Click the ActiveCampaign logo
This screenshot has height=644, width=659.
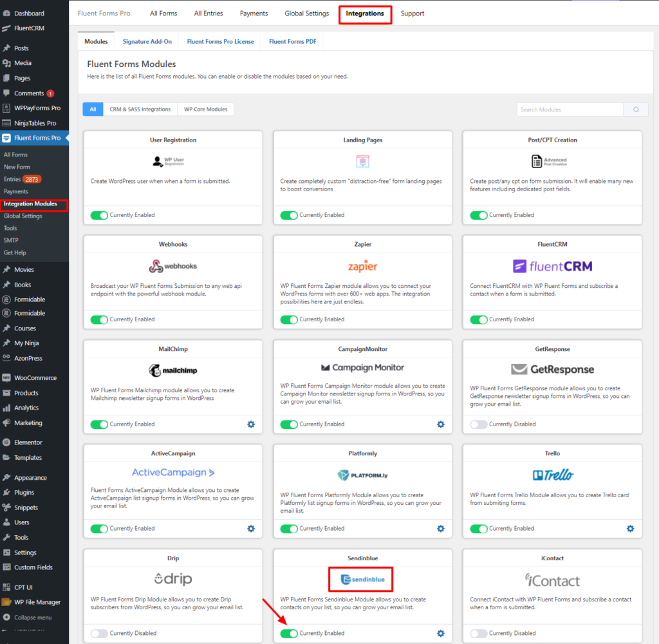coord(172,473)
